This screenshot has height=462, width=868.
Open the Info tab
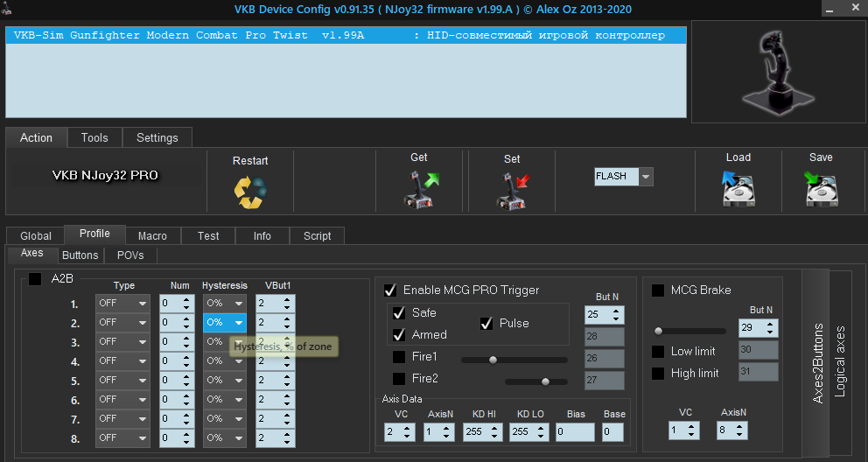[262, 235]
